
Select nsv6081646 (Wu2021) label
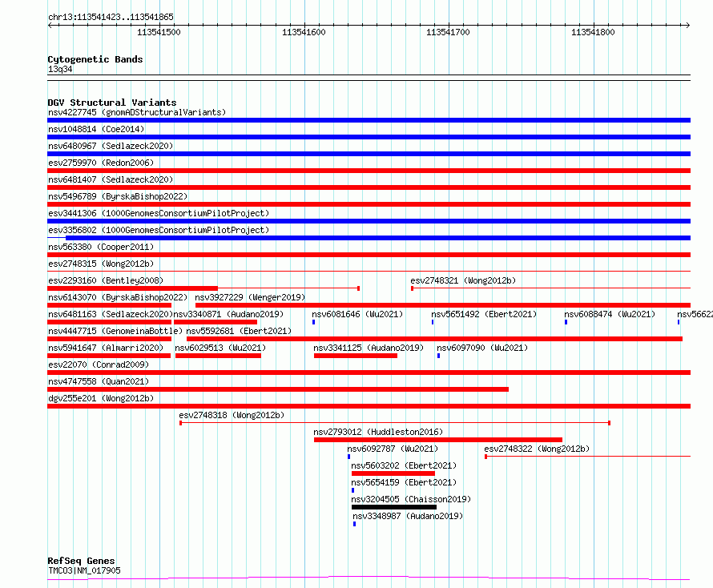pyautogui.click(x=357, y=314)
